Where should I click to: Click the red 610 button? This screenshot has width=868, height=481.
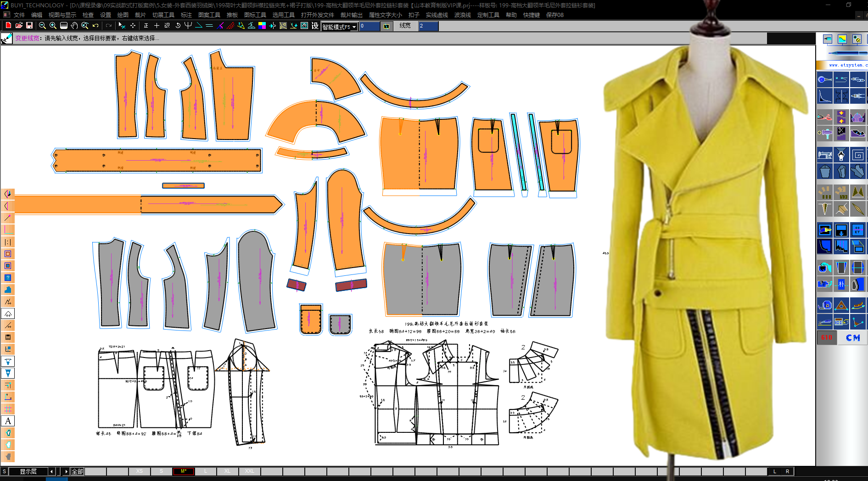pyautogui.click(x=827, y=338)
